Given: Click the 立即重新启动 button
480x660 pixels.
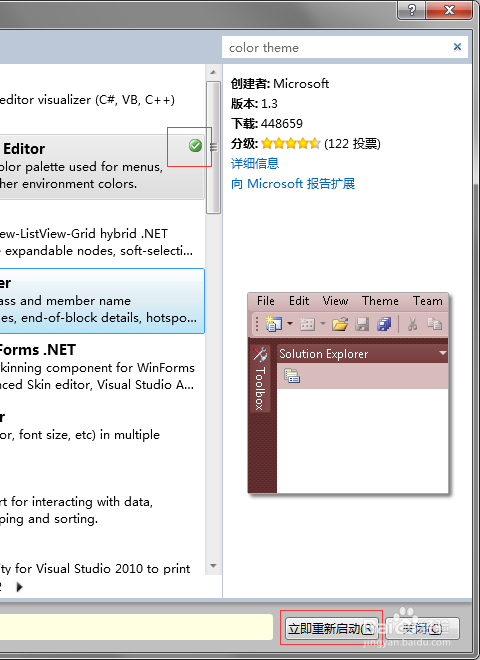Looking at the screenshot, I should [331, 628].
